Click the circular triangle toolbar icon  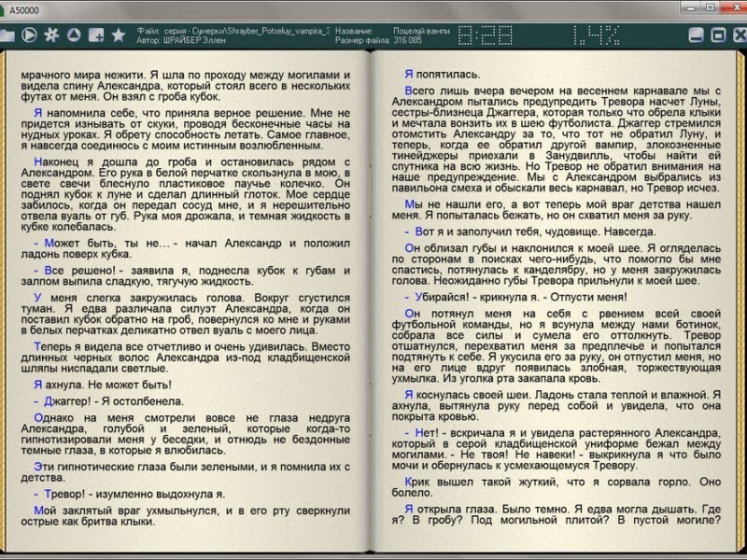point(74,35)
